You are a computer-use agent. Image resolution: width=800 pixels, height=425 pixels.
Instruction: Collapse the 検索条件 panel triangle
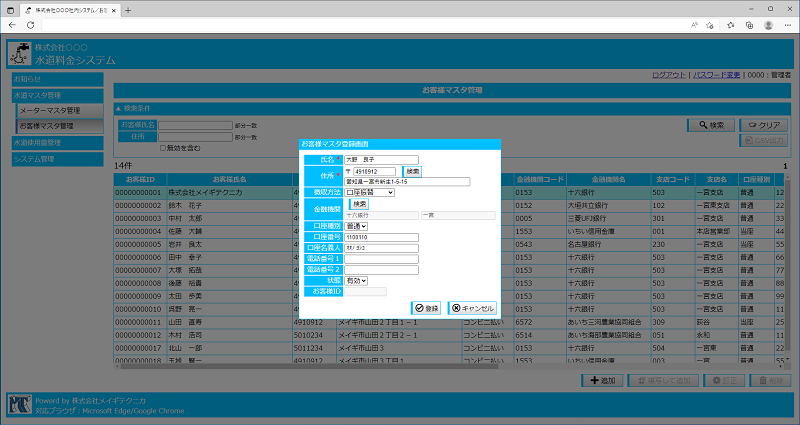119,108
